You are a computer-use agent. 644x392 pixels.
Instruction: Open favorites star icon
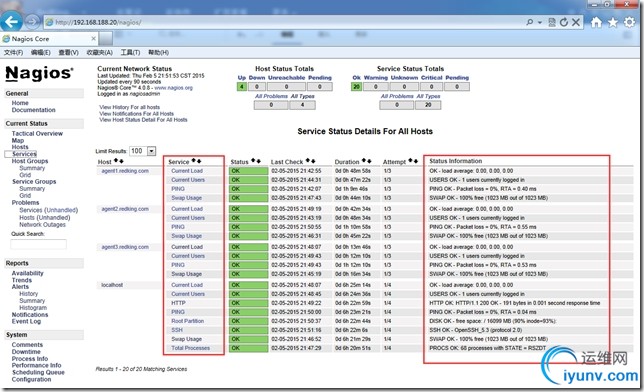click(x=613, y=22)
